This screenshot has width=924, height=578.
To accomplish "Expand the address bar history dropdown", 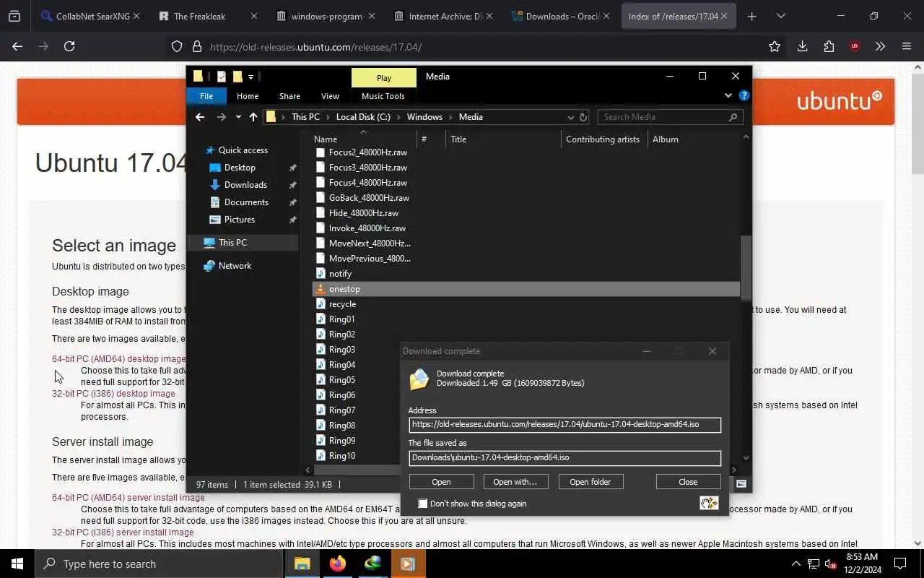I will 571,117.
